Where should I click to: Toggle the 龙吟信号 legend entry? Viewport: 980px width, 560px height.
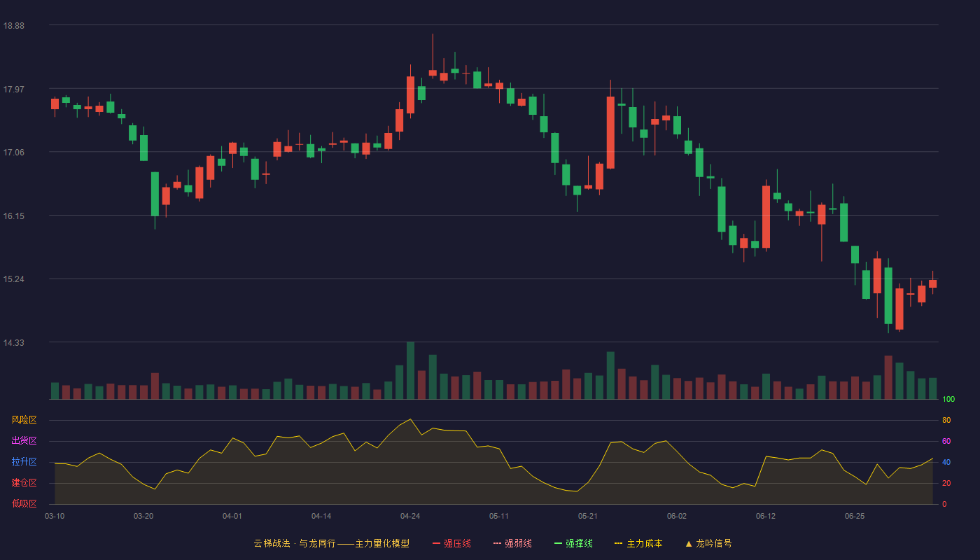click(708, 543)
